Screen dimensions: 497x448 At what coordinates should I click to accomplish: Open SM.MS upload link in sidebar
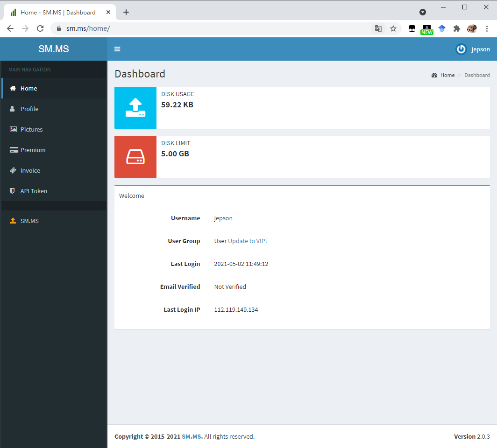coord(54,221)
